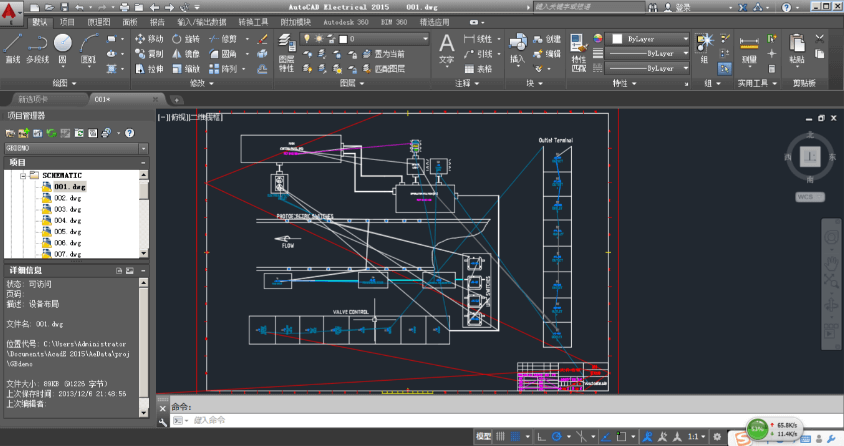Screen dimensions: 844x446
Task: Switch to the 原理图 ribbon tab
Action: (x=99, y=21)
